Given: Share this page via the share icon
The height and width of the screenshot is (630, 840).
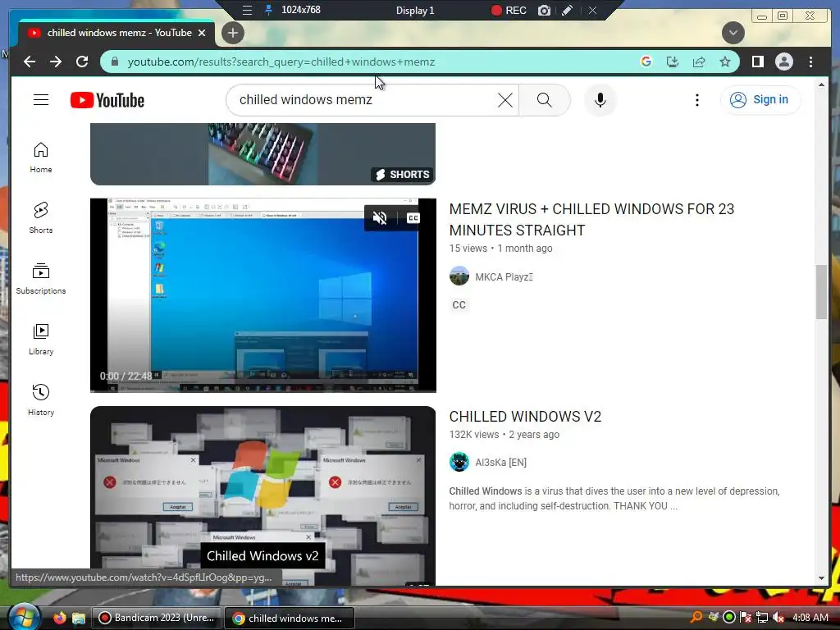Looking at the screenshot, I should click(x=699, y=62).
